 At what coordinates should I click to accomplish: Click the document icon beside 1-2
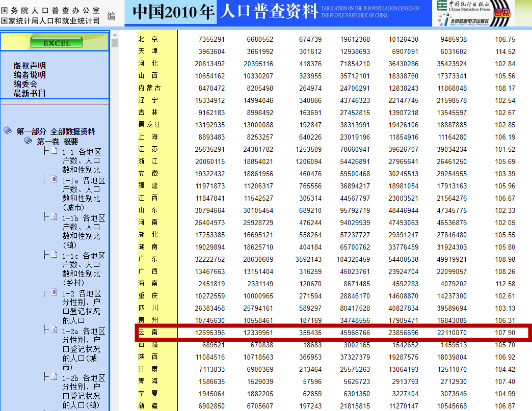(x=53, y=291)
